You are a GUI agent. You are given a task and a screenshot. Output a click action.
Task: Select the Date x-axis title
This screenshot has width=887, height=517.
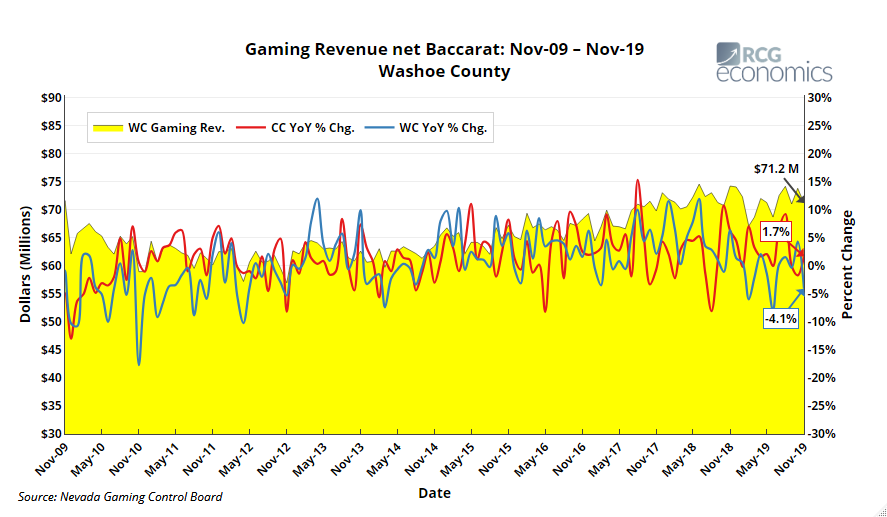434,493
